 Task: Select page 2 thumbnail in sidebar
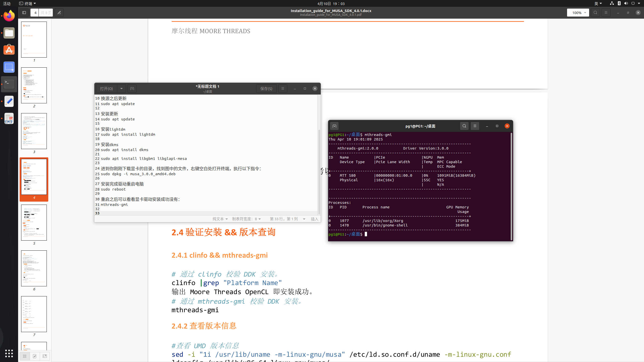tap(34, 85)
